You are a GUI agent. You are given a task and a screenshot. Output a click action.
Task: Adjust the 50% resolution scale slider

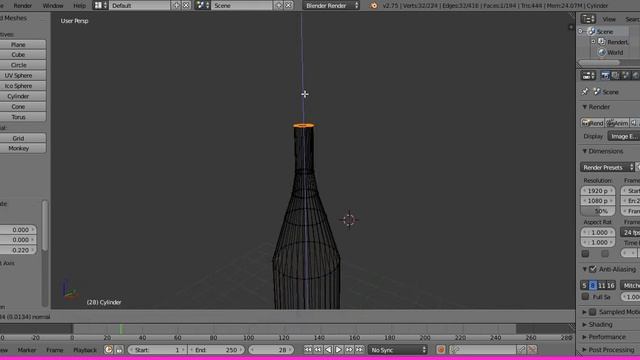(598, 211)
